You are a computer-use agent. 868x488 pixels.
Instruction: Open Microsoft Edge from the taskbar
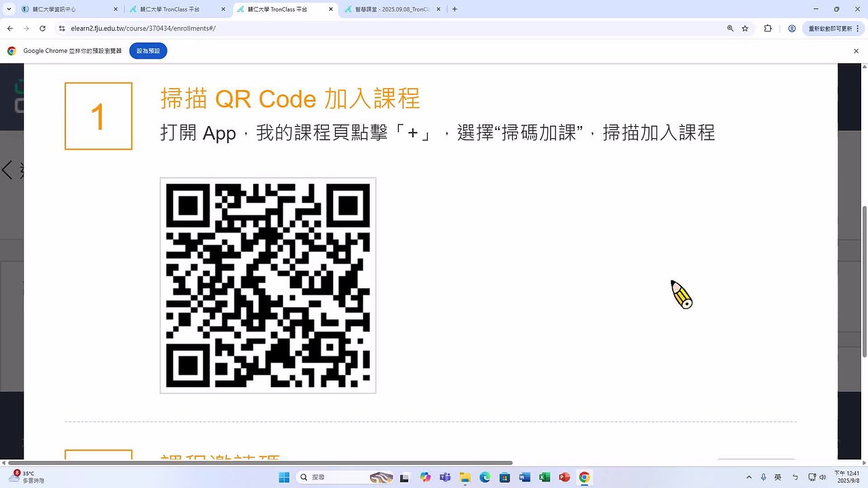point(485,477)
